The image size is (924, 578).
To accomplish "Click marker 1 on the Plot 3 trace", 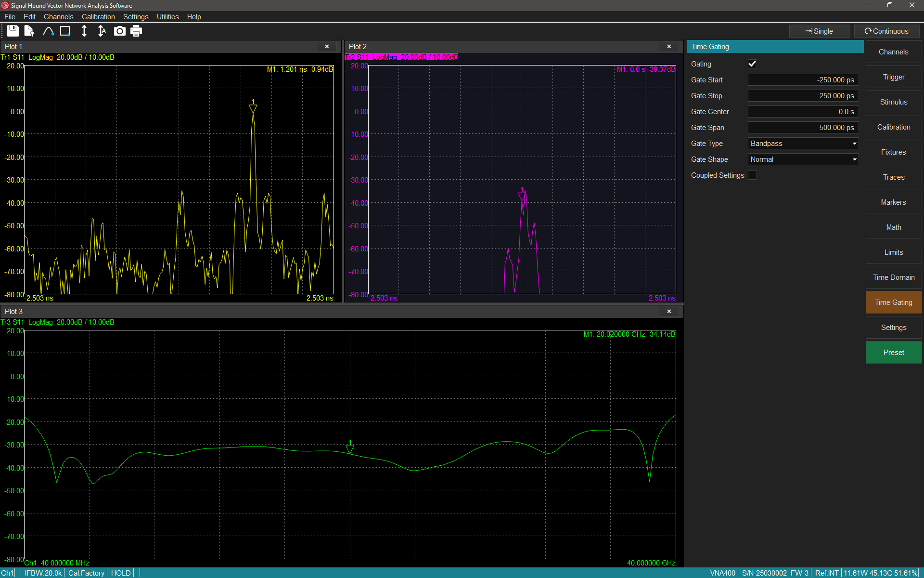I will (x=350, y=449).
